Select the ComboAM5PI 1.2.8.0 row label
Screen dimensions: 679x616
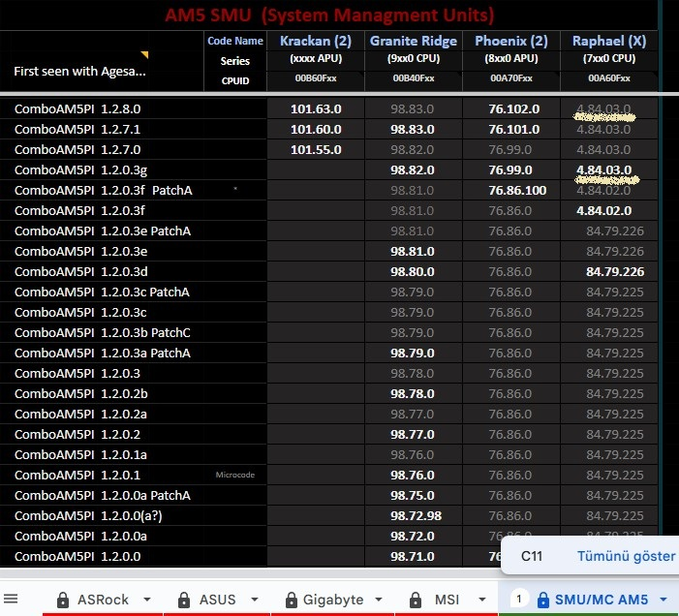[x=77, y=108]
